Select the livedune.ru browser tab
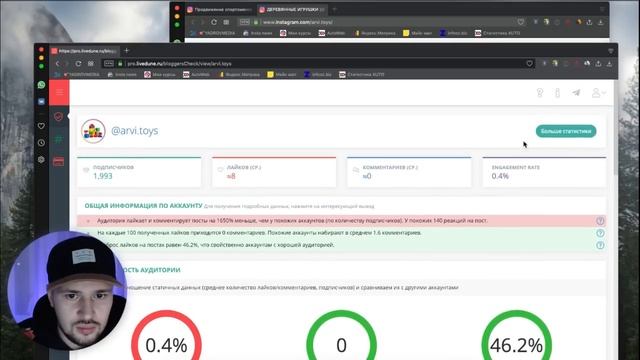 pyautogui.click(x=84, y=51)
